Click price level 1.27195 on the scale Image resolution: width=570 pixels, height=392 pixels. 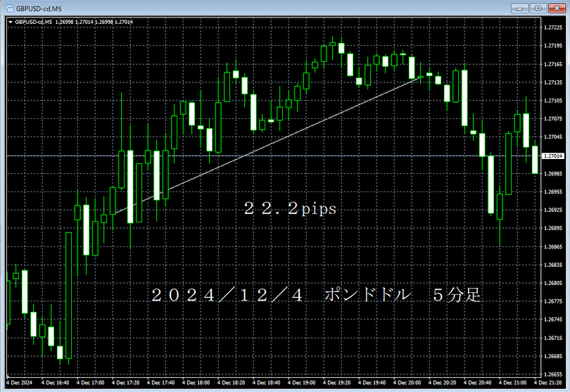(x=553, y=46)
